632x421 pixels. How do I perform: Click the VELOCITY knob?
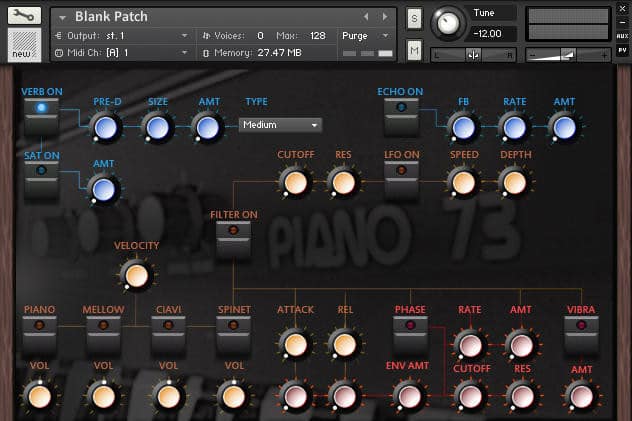click(x=137, y=276)
